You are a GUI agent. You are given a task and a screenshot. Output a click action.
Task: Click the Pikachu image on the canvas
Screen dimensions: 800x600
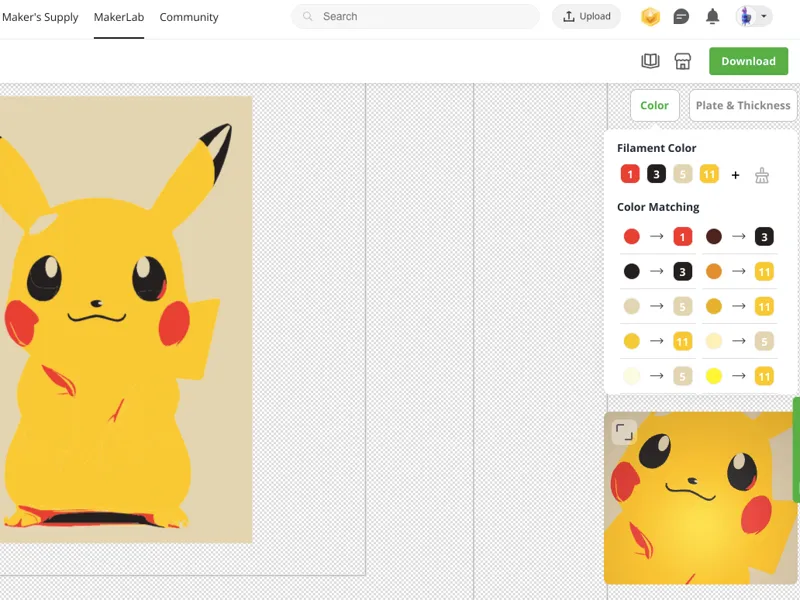[126, 319]
